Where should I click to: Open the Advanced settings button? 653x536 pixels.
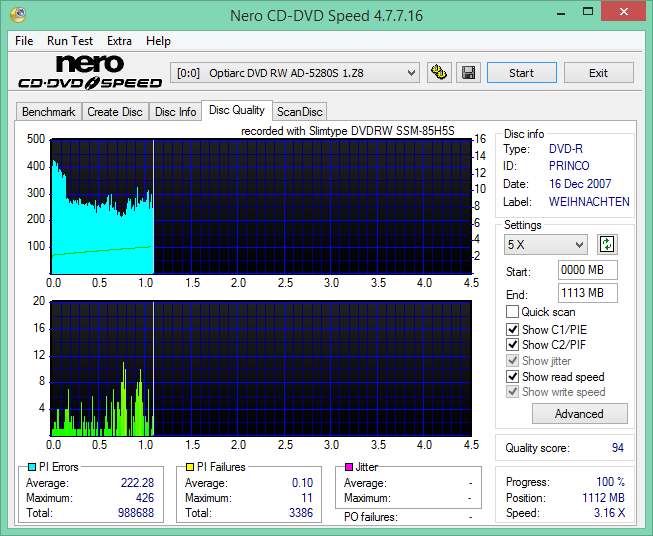pyautogui.click(x=579, y=414)
